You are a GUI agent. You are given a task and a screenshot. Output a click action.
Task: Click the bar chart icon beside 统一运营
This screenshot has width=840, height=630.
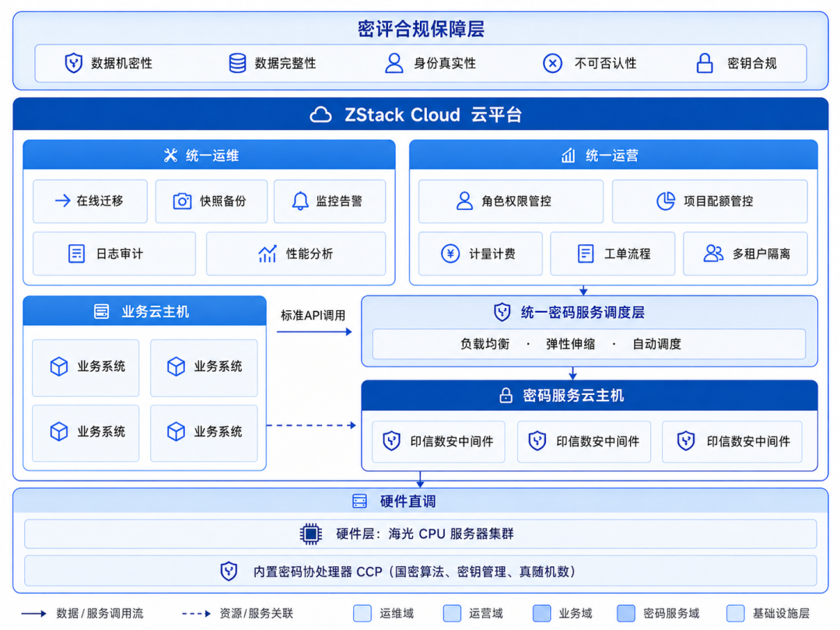click(x=569, y=156)
